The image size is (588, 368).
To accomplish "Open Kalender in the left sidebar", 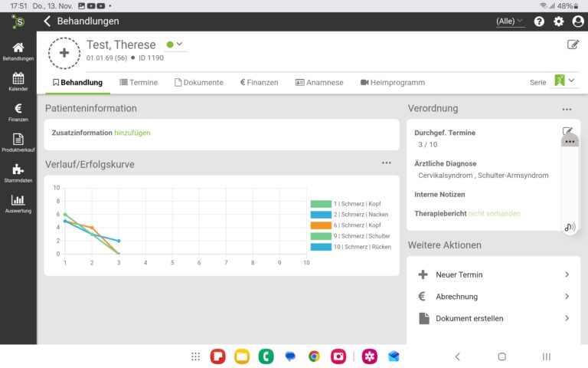I will click(18, 82).
